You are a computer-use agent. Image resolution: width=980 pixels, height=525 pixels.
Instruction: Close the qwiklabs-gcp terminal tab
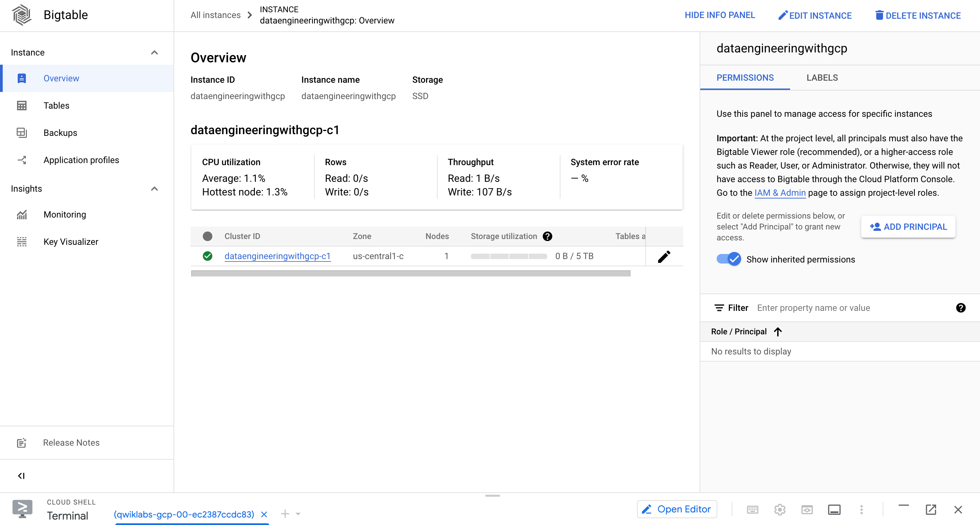coord(264,514)
